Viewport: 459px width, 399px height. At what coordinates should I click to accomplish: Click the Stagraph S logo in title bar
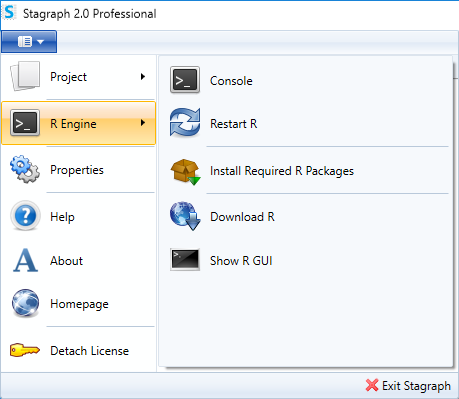[9, 13]
